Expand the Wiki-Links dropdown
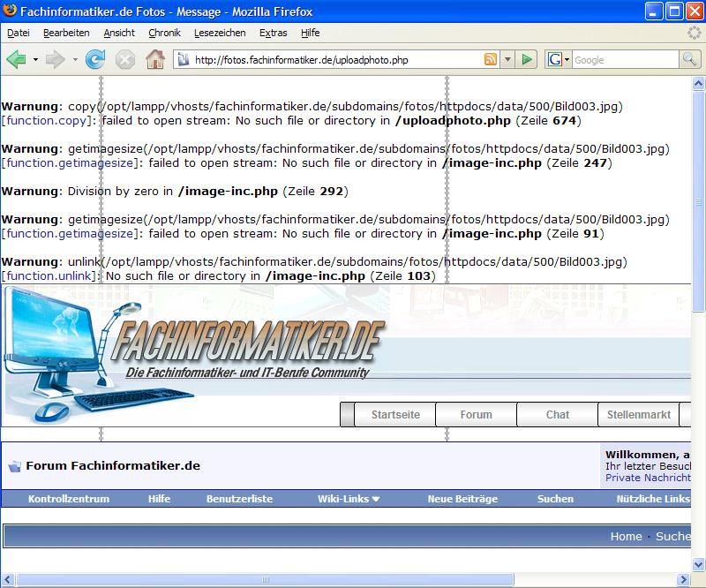This screenshot has height=588, width=706. [x=349, y=499]
